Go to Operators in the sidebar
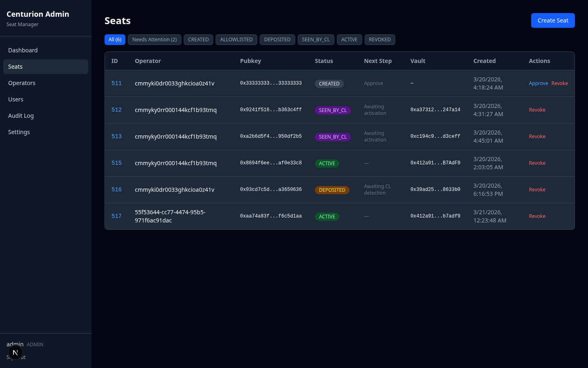The image size is (588, 368). [x=22, y=83]
